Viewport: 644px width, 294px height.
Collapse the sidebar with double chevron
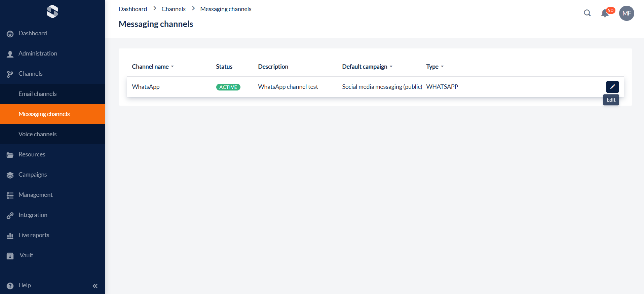coord(95,286)
